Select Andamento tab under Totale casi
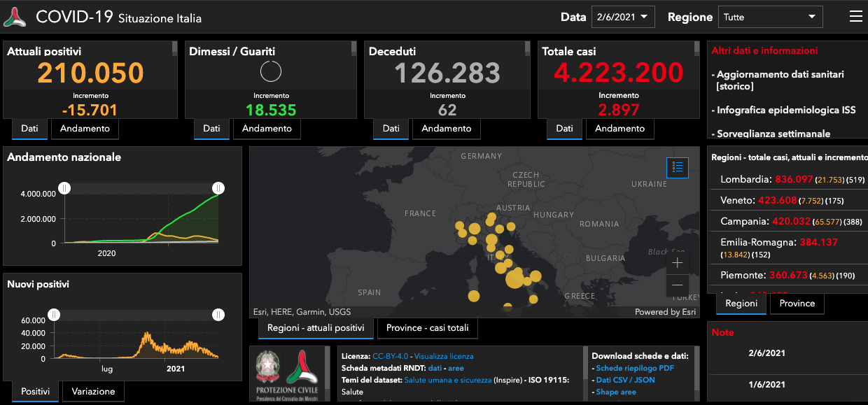Screen dimensions: 868x405 pyautogui.click(x=619, y=129)
